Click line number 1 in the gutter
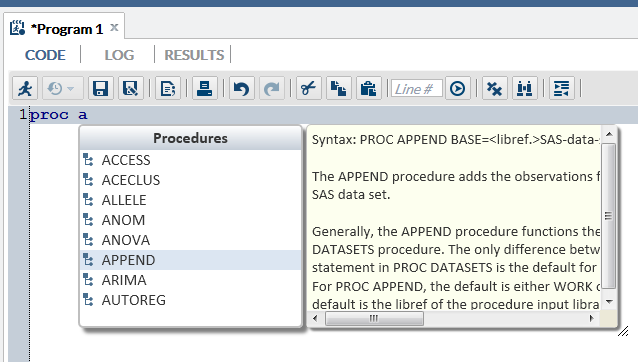The width and height of the screenshot is (638, 362). point(23,115)
